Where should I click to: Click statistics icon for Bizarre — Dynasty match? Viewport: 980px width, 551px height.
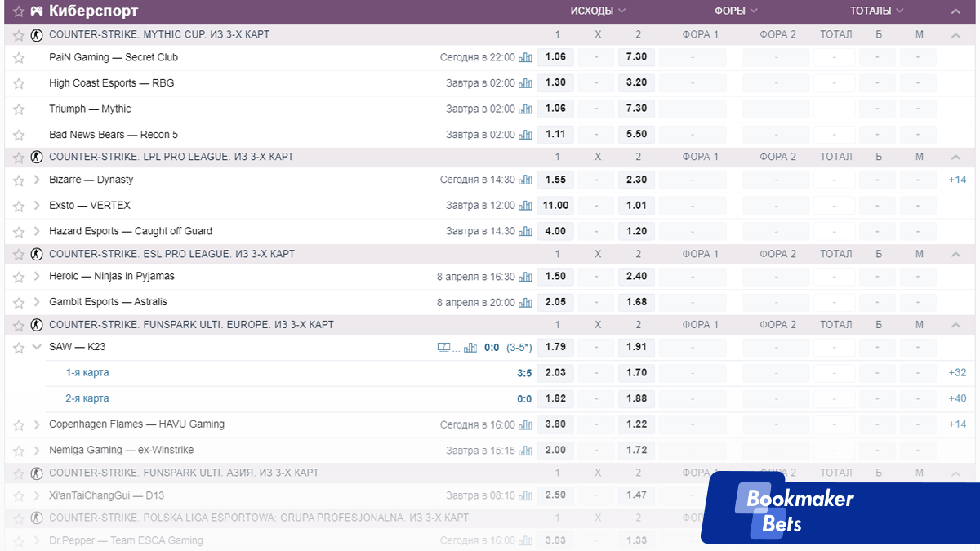(x=525, y=180)
